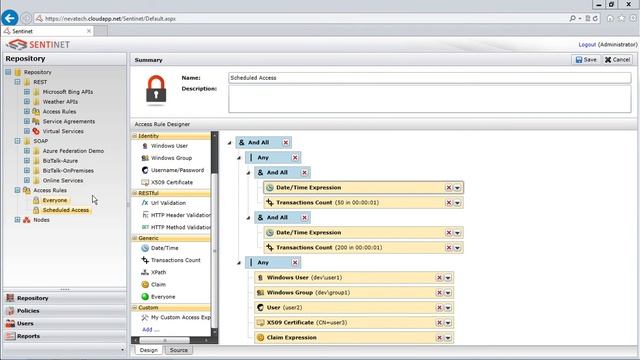The height and width of the screenshot is (360, 640).
Task: Delete Transactions Count (200 in 00:00:01) row
Action: 449,247
